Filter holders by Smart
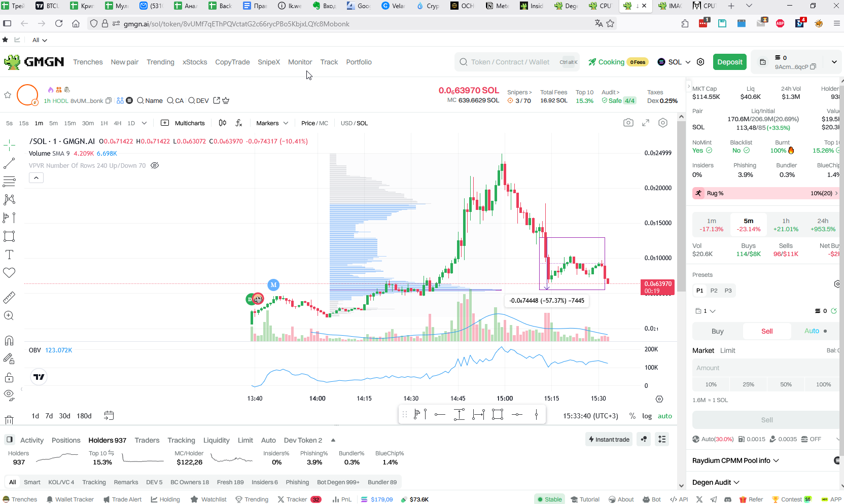 tap(32, 482)
